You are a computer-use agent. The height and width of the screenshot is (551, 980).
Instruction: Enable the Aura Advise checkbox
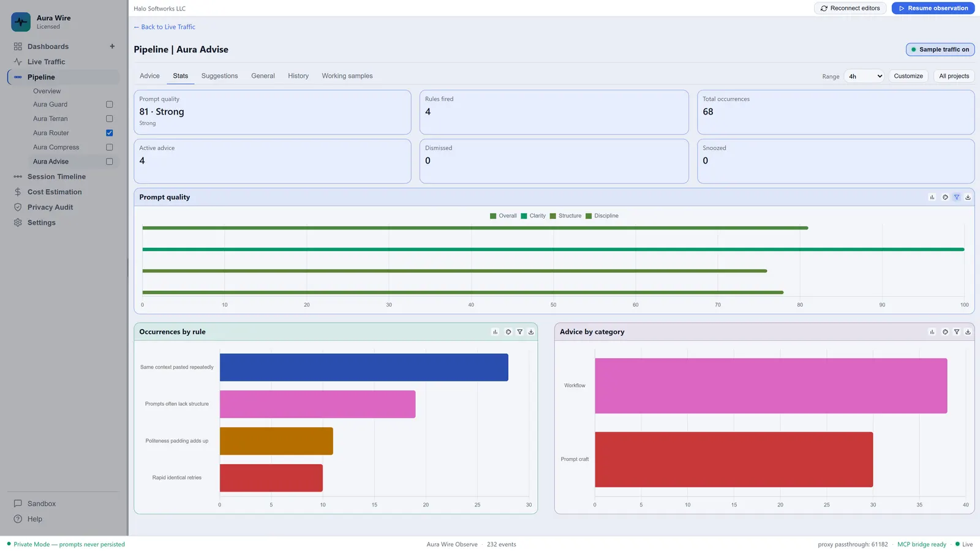[110, 162]
